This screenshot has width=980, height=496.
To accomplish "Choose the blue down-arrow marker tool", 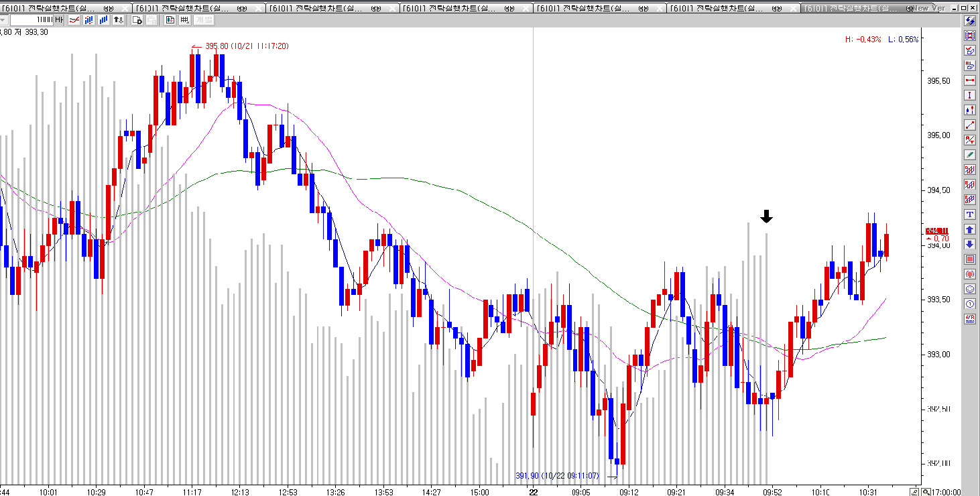I will 969,244.
